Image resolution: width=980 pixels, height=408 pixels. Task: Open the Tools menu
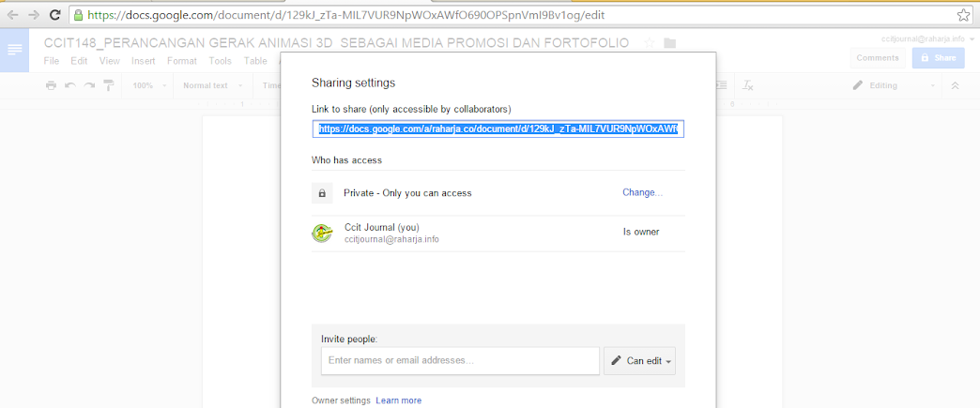pyautogui.click(x=220, y=61)
